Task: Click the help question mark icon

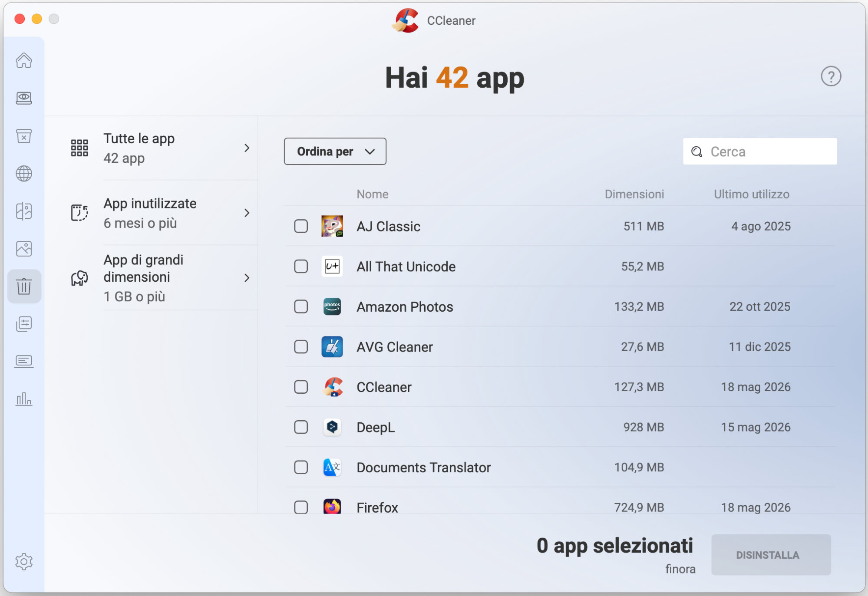Action: (831, 76)
